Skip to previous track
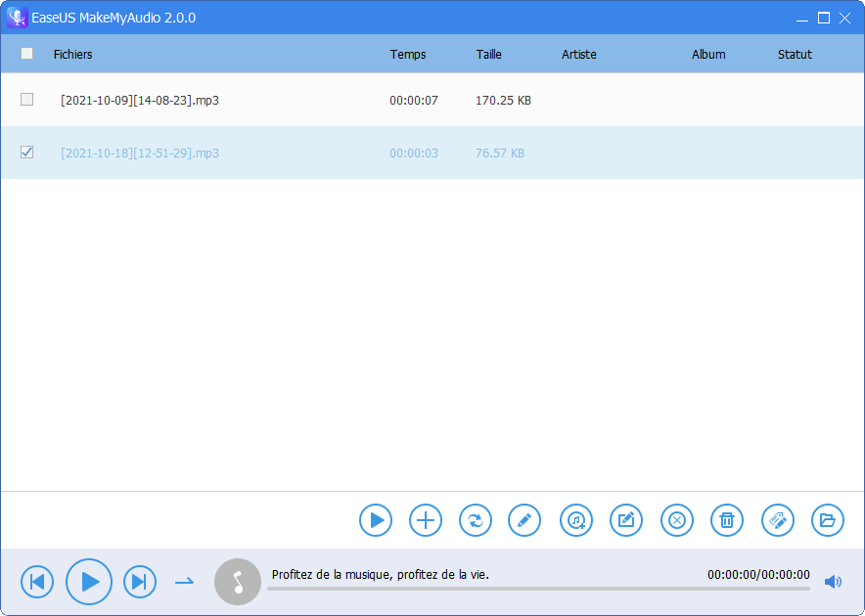This screenshot has height=616, width=865. pos(37,582)
